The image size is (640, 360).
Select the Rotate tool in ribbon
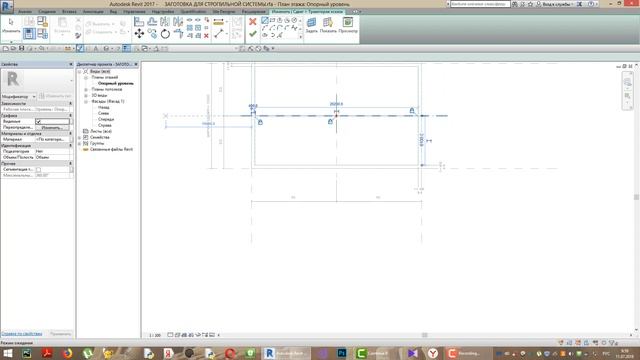tap(165, 34)
